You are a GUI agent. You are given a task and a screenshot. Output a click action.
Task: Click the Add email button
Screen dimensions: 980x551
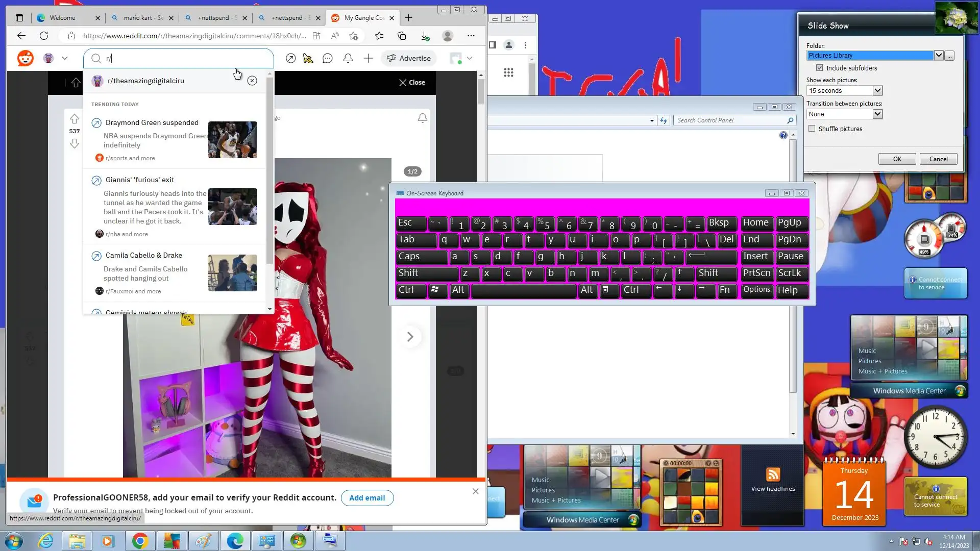367,498
